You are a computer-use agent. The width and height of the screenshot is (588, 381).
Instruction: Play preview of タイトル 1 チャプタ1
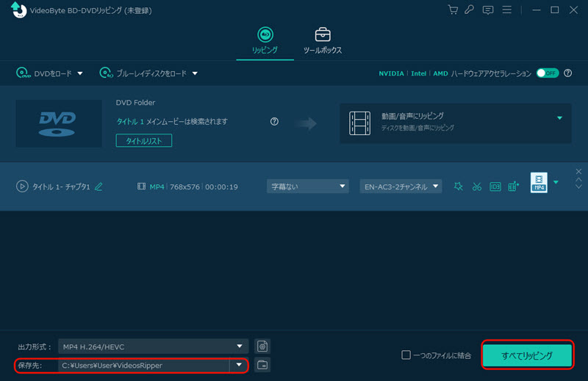(22, 186)
